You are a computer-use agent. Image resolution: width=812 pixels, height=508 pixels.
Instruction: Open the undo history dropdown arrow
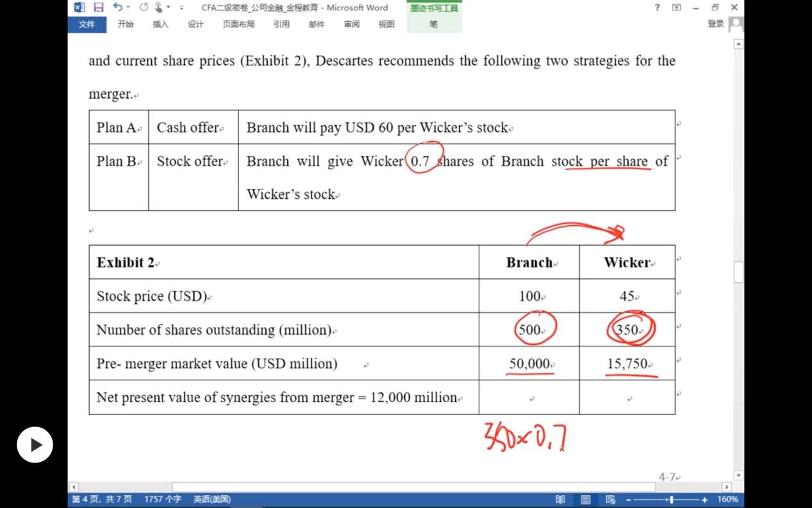click(128, 7)
